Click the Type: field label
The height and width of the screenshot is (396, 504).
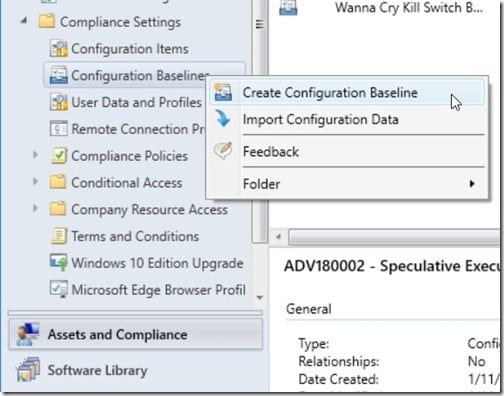pyautogui.click(x=314, y=343)
